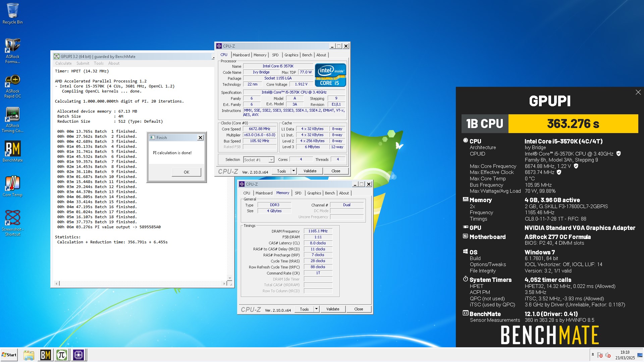Click Tools button in upper CPU-Z window
The image size is (644, 362).
281,171
